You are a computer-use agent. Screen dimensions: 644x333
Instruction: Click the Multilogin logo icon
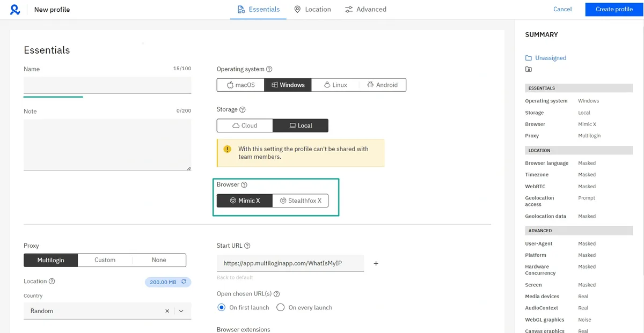pyautogui.click(x=15, y=9)
